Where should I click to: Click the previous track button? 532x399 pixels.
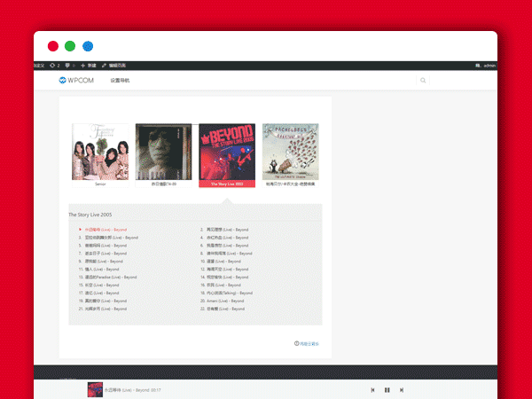pos(372,389)
